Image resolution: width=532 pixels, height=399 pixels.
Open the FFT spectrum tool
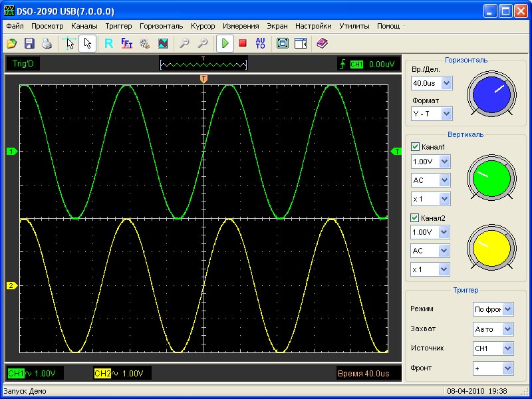click(x=126, y=44)
